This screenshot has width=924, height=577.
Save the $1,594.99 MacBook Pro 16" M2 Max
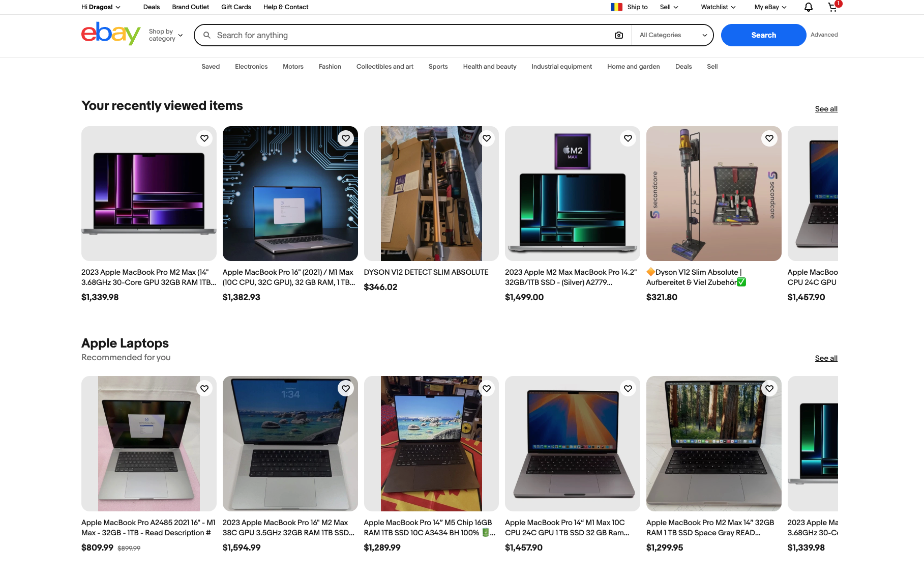click(346, 389)
